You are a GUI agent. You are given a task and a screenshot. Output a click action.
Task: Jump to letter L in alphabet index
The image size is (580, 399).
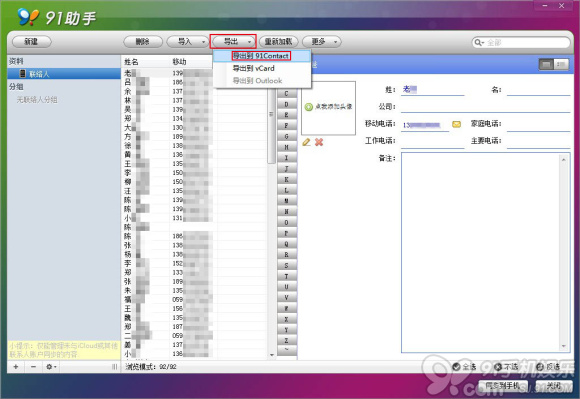coord(287,190)
